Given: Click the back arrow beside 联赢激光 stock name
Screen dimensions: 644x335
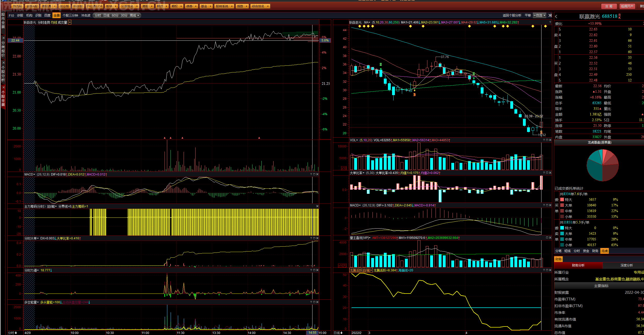Looking at the screenshot, I should point(556,16).
